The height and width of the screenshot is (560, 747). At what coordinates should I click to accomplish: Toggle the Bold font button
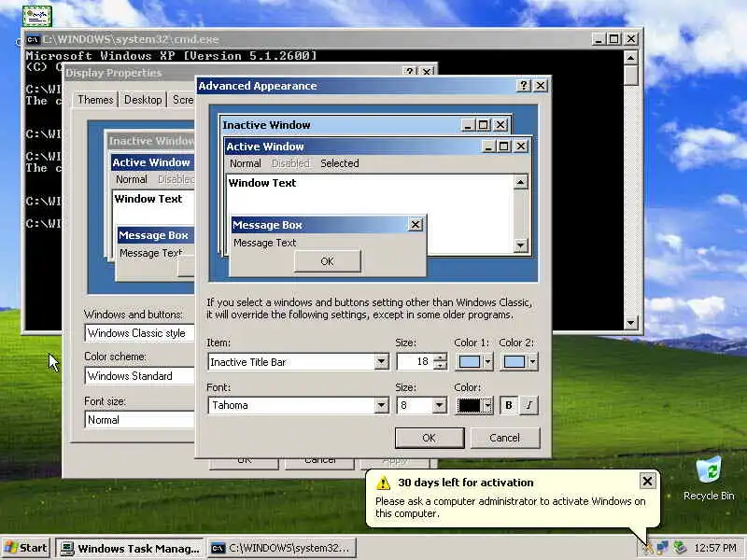509,405
